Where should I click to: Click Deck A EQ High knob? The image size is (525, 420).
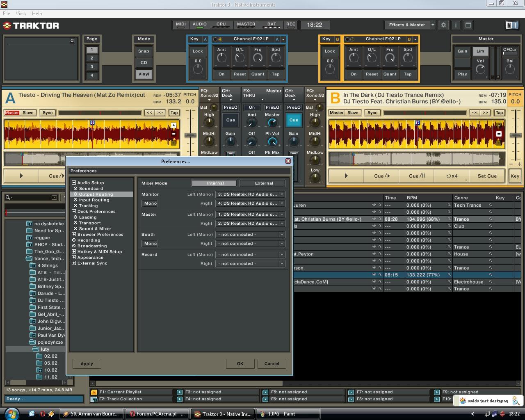(x=209, y=123)
